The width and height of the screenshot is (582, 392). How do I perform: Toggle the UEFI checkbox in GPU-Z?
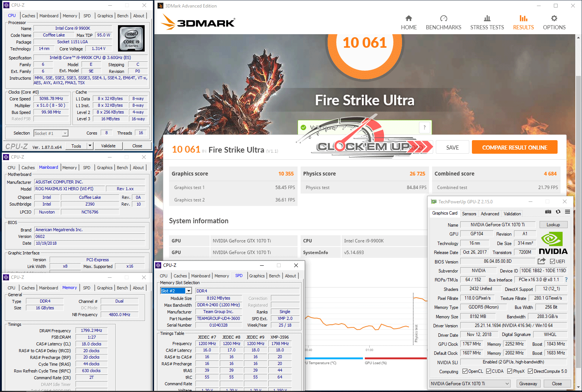coord(552,262)
